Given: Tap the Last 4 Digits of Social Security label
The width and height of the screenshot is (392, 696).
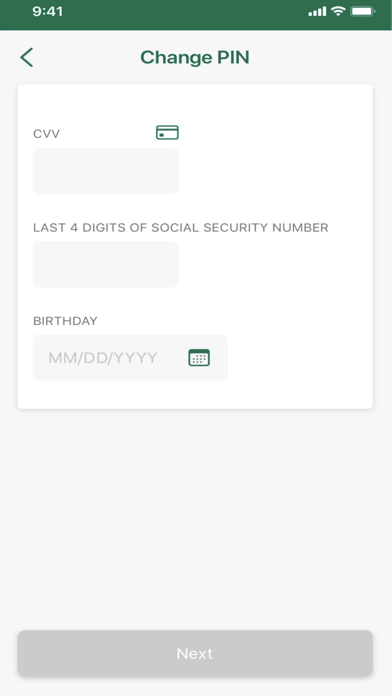Looking at the screenshot, I should point(181,228).
